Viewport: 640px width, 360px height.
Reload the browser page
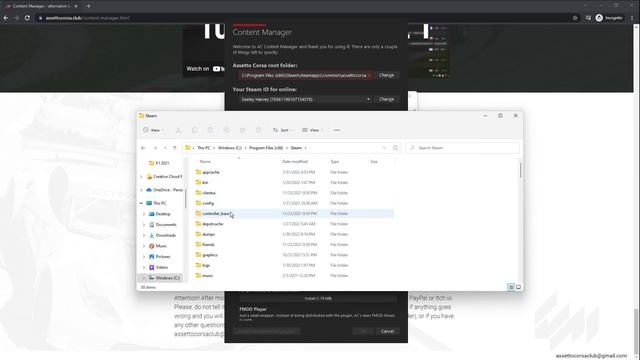(x=27, y=18)
